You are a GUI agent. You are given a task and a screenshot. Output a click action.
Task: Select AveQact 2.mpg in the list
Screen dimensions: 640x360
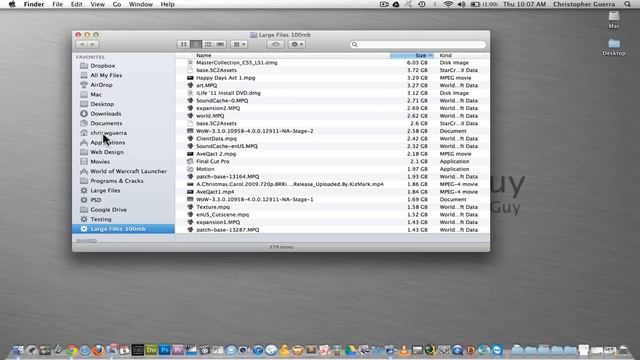pos(332,154)
